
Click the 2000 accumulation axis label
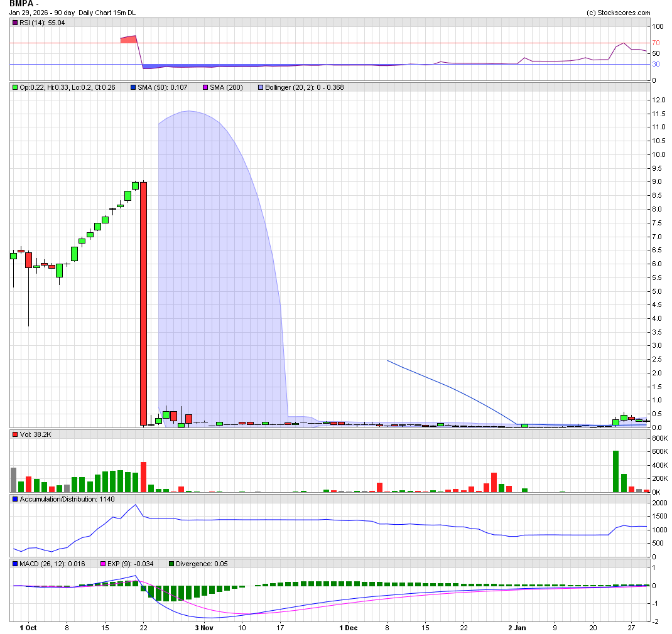tap(659, 503)
